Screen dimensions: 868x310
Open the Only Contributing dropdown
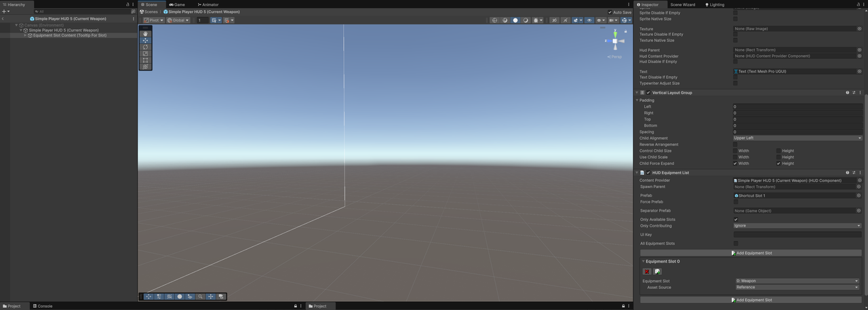[x=797, y=226]
